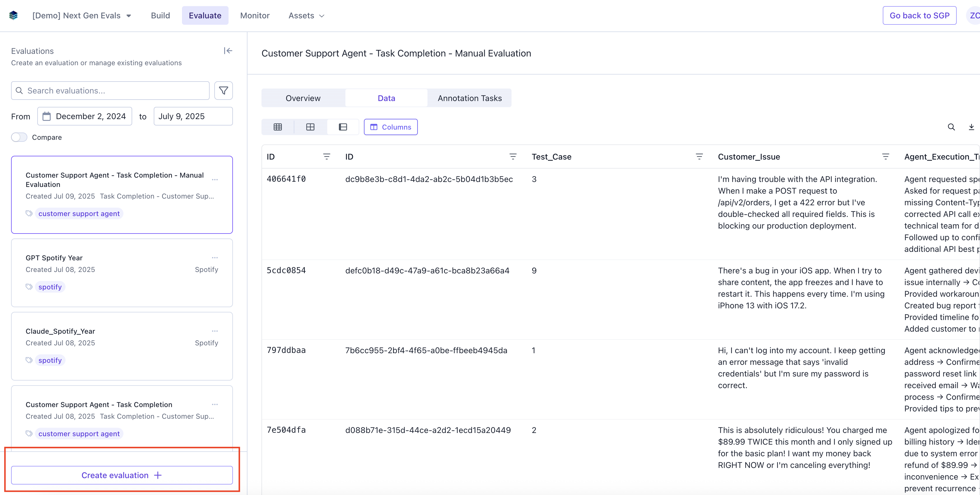This screenshot has width=980, height=495.
Task: Switch to the side-panel row view
Action: pos(343,127)
